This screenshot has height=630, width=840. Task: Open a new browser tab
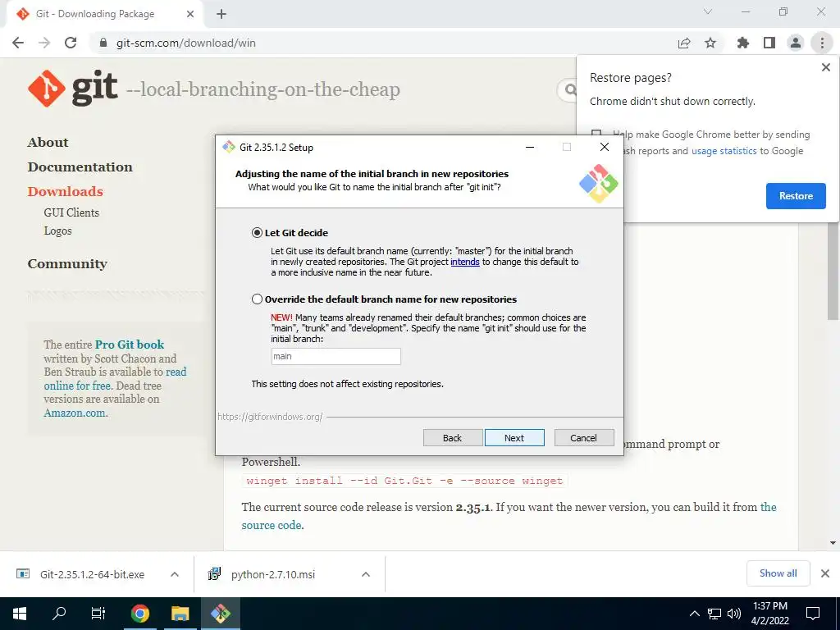[221, 14]
